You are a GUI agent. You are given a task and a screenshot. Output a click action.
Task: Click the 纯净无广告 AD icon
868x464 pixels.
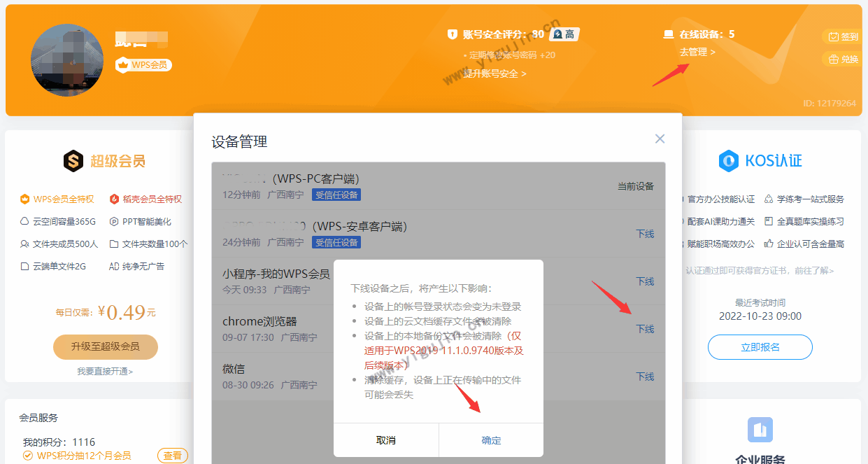pyautogui.click(x=115, y=267)
